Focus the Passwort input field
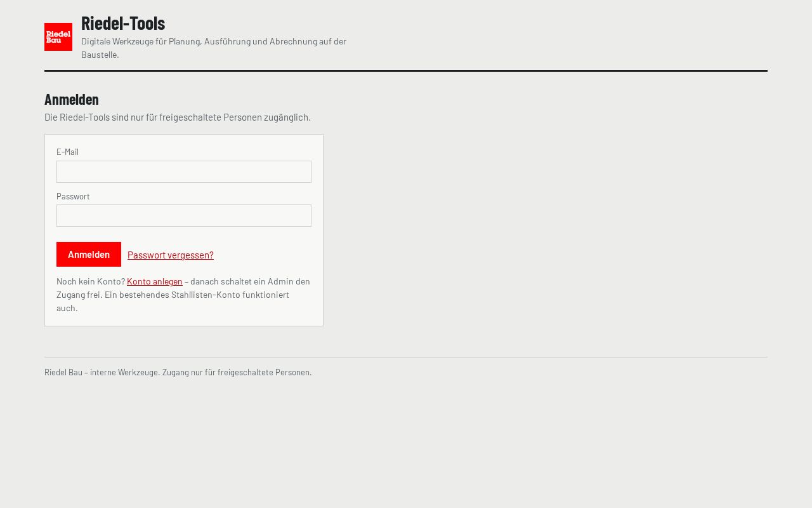Image resolution: width=812 pixels, height=508 pixels. point(184,215)
